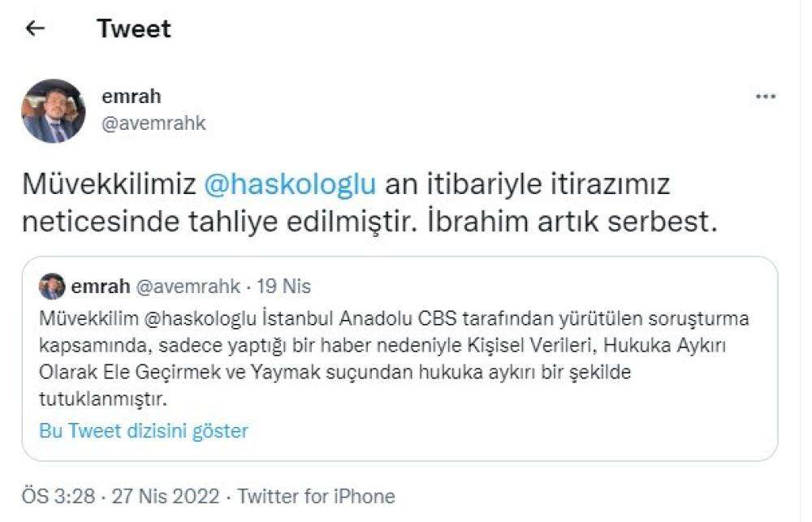The image size is (812, 522).
Task: Click 'Müvekkilimiz' at start of main tweet
Action: [x=110, y=183]
